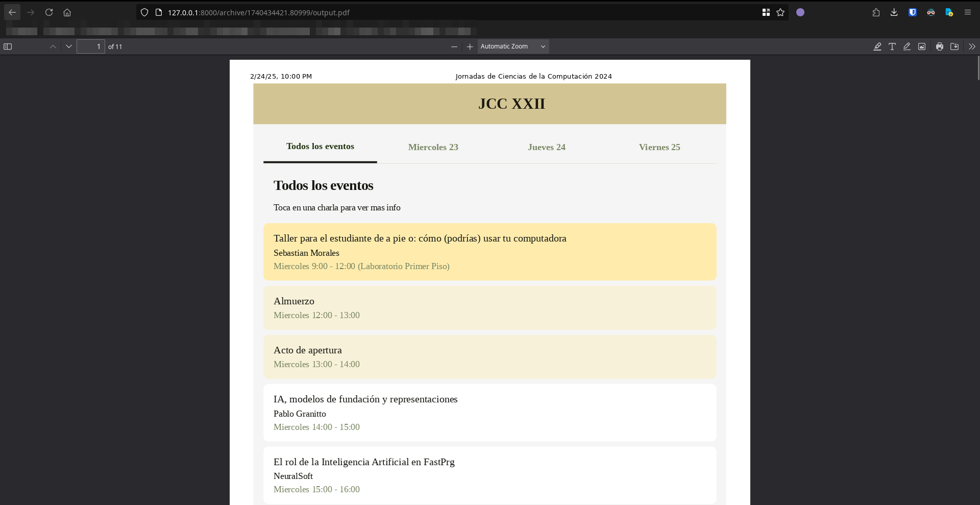This screenshot has height=505, width=980.
Task: Go to next PDF page
Action: (x=69, y=46)
